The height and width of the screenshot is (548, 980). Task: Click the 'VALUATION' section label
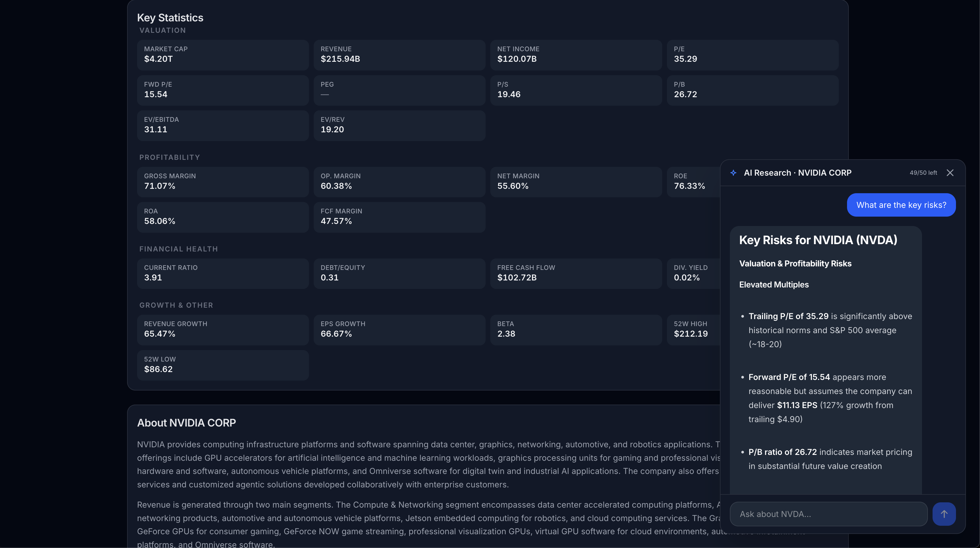pos(163,30)
